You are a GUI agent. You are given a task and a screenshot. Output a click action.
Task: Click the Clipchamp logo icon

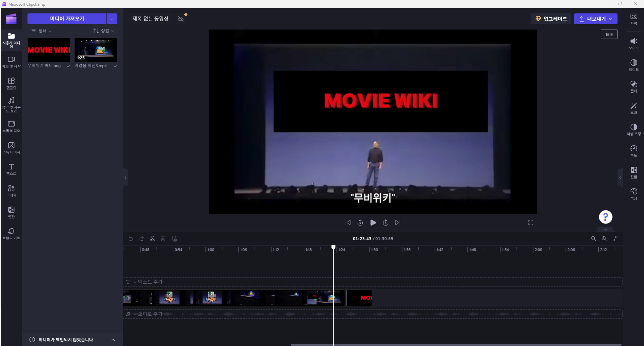click(x=11, y=19)
